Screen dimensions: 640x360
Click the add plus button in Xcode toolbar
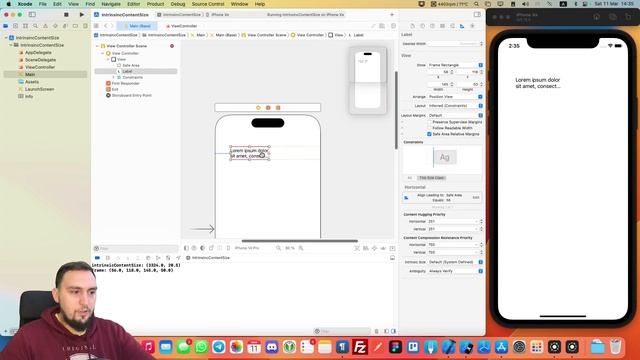[392, 15]
